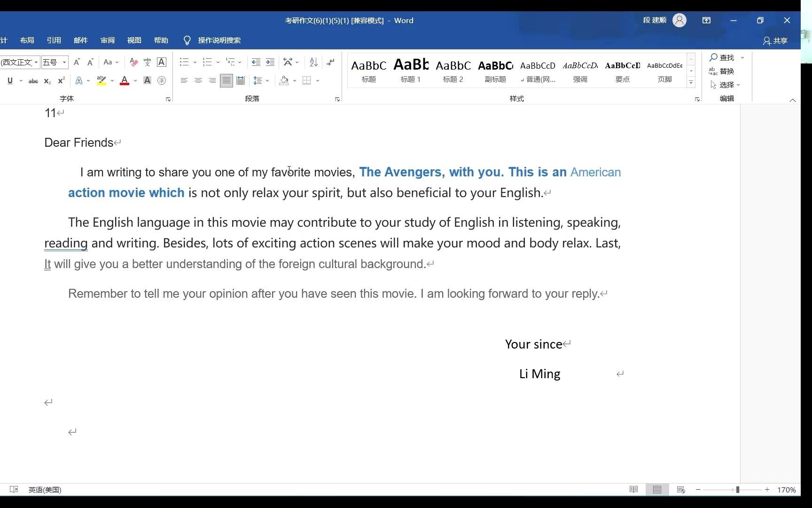Align text right

tap(212, 81)
